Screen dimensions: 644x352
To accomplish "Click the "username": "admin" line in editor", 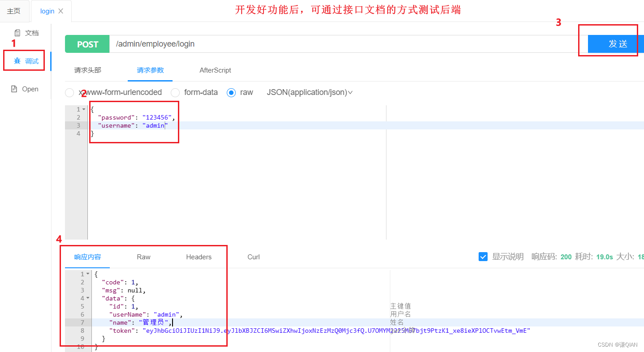I will tap(132, 125).
